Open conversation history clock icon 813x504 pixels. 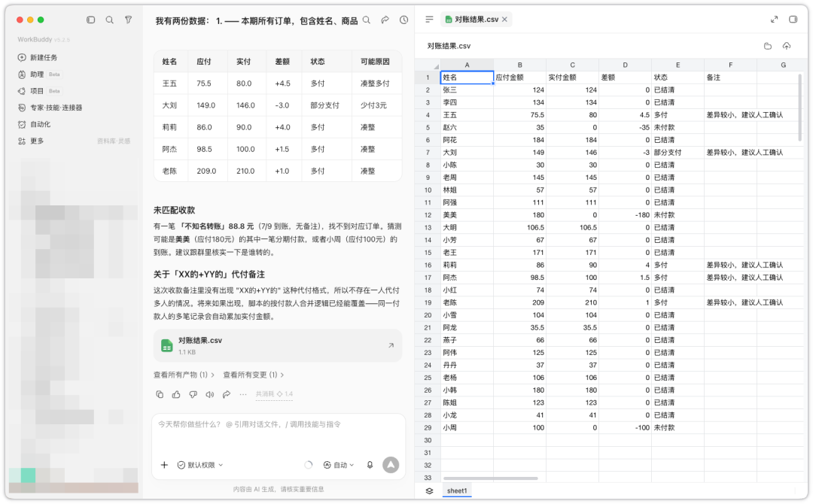point(403,20)
